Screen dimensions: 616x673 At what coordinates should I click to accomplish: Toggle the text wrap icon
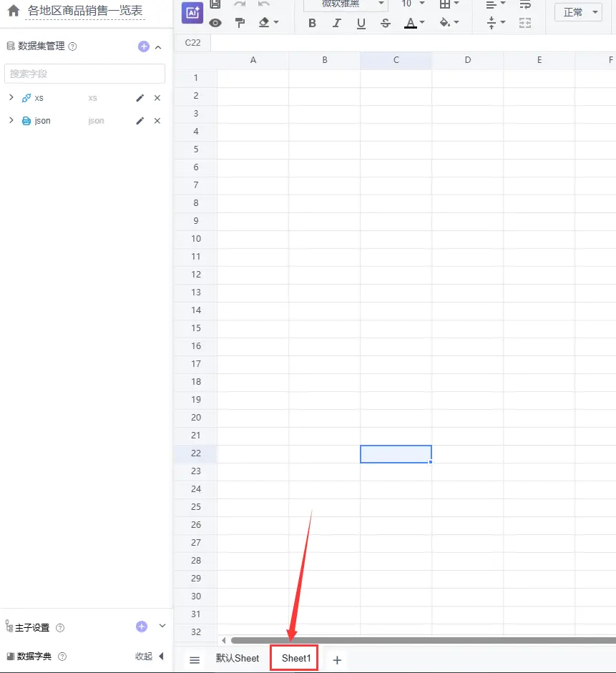[x=525, y=5]
